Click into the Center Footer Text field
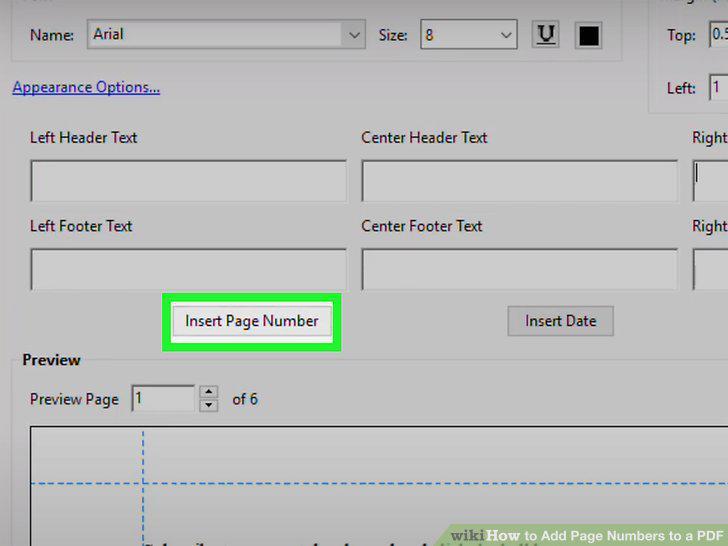Viewport: 728px width, 546px height. pos(520,269)
